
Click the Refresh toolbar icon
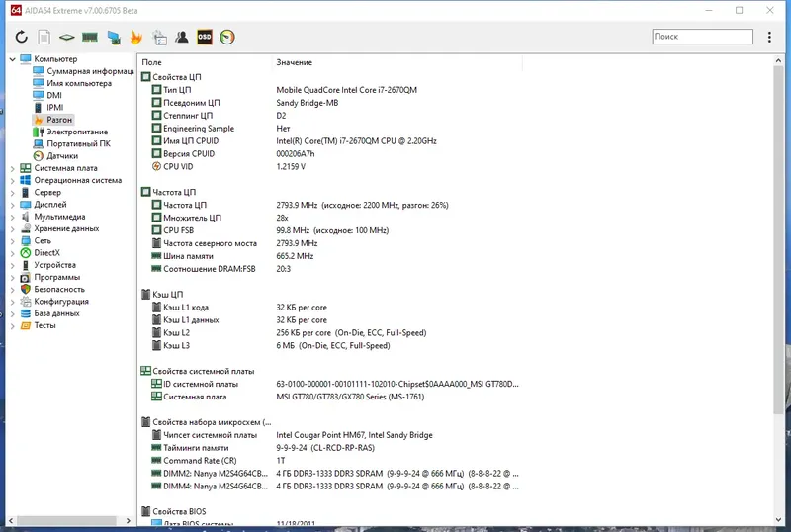click(21, 37)
